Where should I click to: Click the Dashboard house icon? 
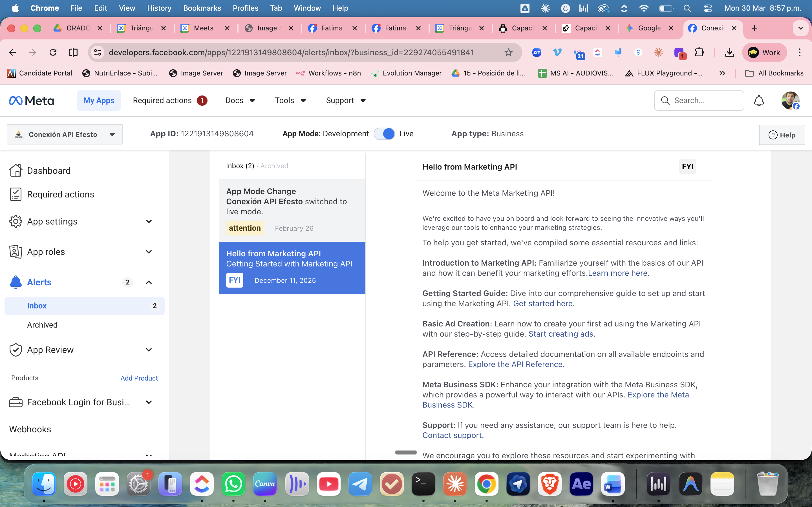coord(16,170)
